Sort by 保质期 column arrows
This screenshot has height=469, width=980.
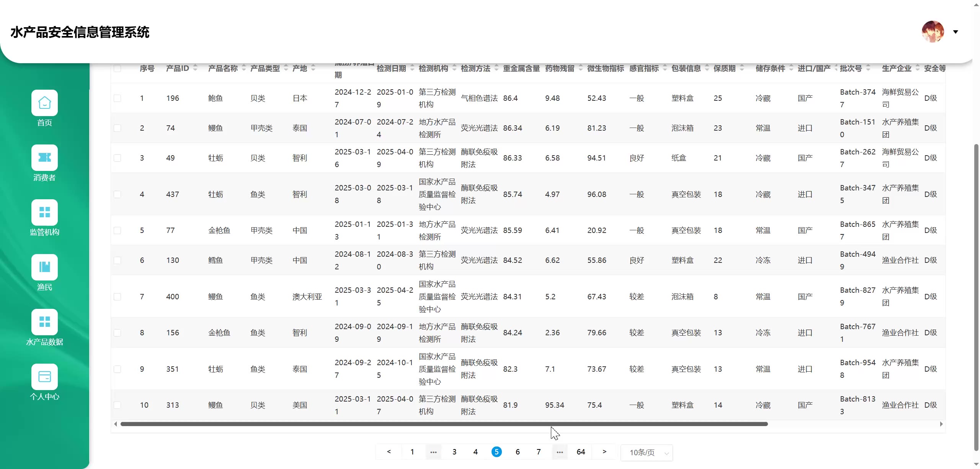point(742,68)
